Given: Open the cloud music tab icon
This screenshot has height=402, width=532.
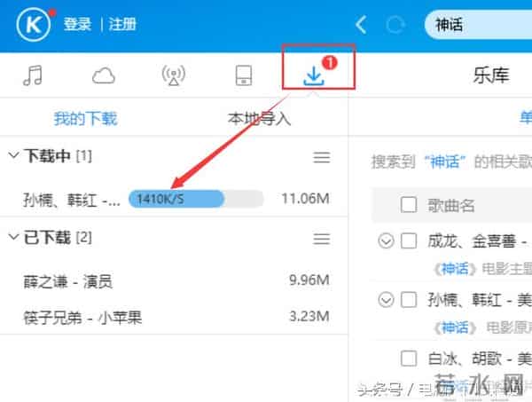Looking at the screenshot, I should point(104,75).
